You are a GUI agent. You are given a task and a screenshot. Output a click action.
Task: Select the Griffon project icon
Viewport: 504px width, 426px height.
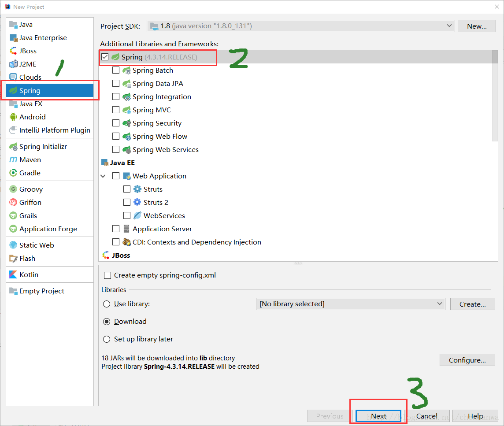tap(13, 202)
